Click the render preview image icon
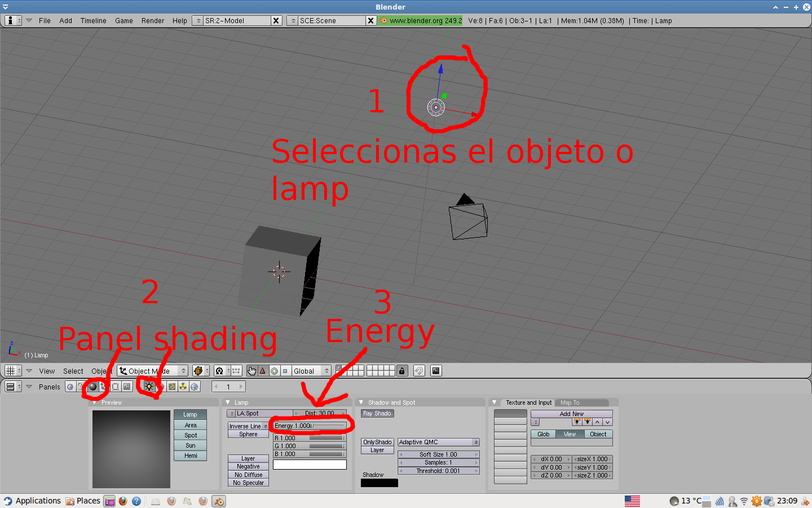 coord(436,371)
